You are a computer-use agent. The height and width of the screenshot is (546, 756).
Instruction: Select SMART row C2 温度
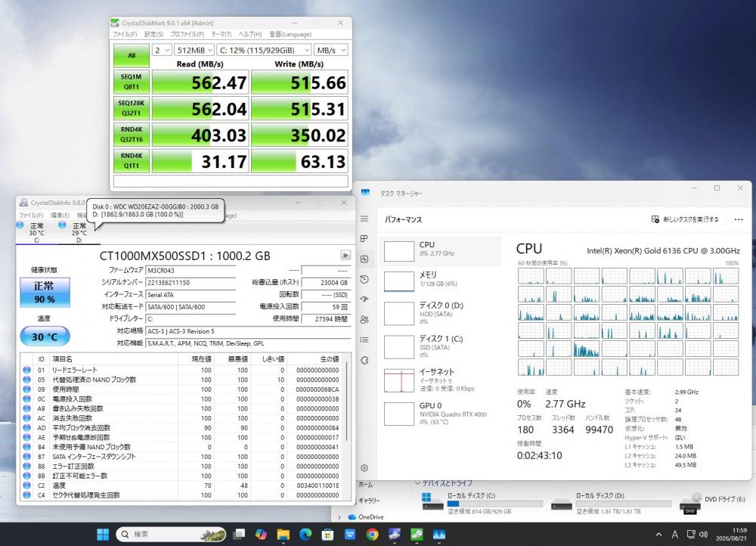(x=182, y=486)
